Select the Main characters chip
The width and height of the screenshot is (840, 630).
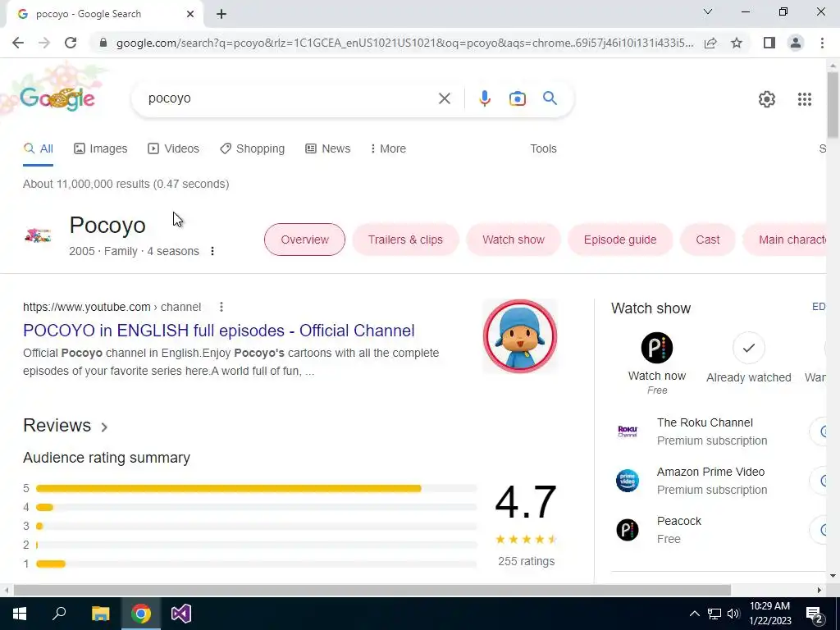tap(785, 240)
